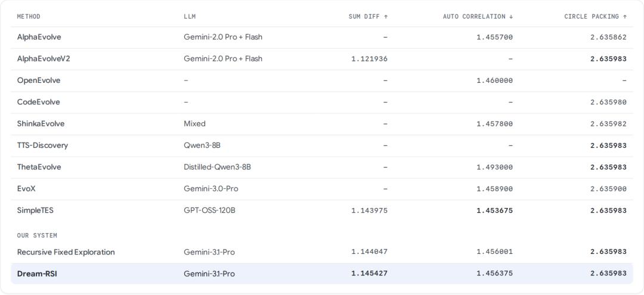Click Dream-RSI sum diff value 1.145427
Viewport: 644px width, 295px height.
coord(369,274)
